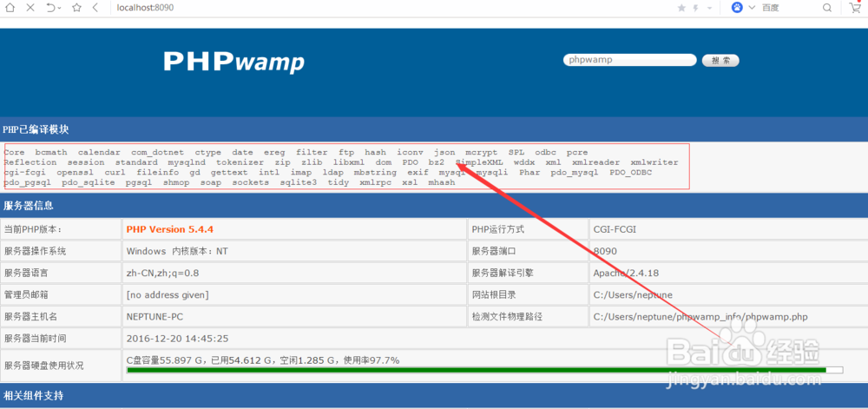Screen dimensions: 868x409
Task: Click the PHP Version 5.4.4 link
Action: click(x=170, y=229)
